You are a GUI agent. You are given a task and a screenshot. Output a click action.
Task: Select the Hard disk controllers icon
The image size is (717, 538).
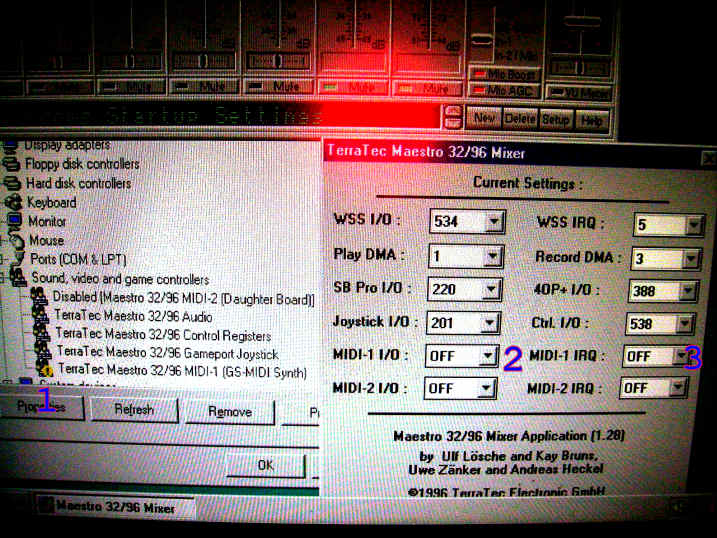click(12, 184)
